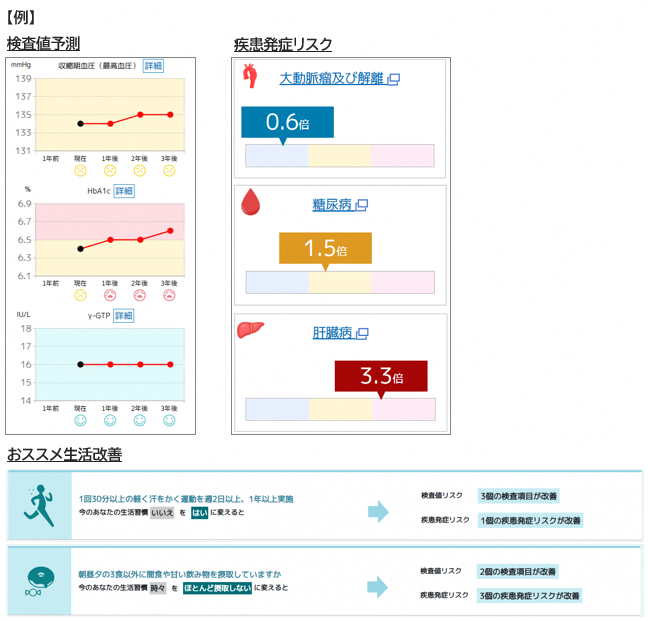Click the external-link icon beside 糖尿病
This screenshot has width=648, height=621.
pos(362,205)
